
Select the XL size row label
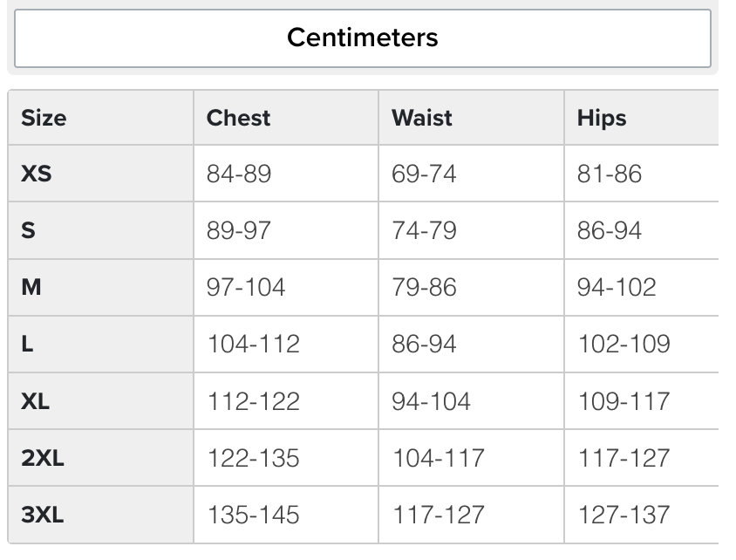pos(36,401)
